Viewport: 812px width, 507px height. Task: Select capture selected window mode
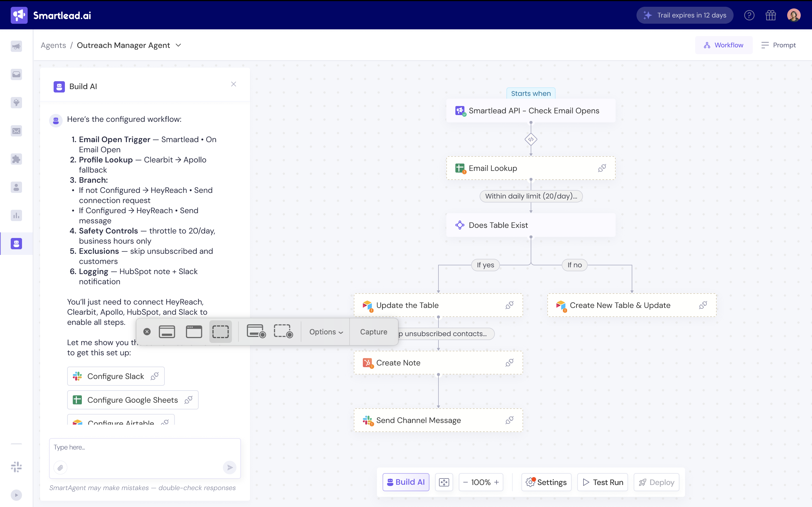pos(194,332)
